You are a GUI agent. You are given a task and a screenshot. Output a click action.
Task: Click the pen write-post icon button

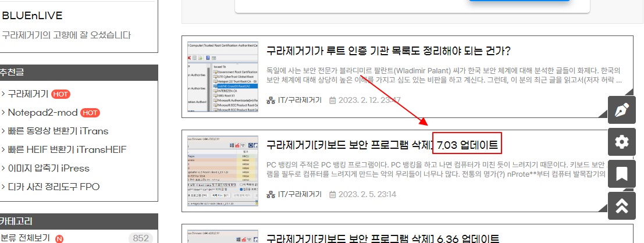622,109
